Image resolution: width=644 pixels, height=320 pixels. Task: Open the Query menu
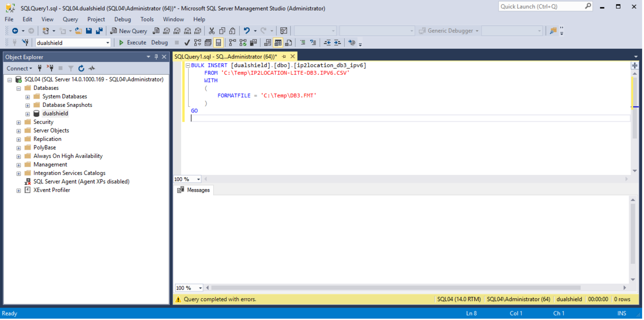(70, 19)
